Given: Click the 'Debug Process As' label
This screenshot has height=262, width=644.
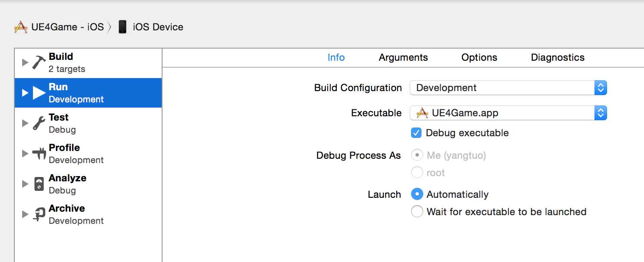Looking at the screenshot, I should [x=359, y=155].
